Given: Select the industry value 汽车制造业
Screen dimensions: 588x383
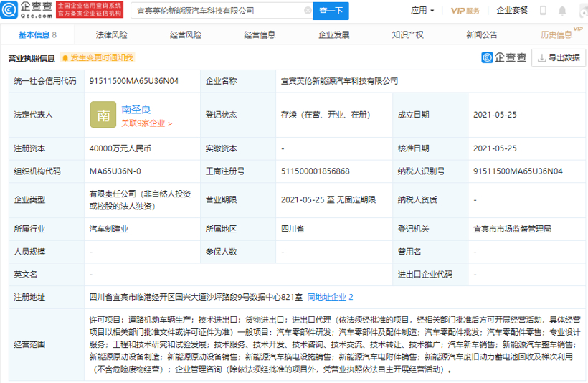Looking at the screenshot, I should coord(109,229).
